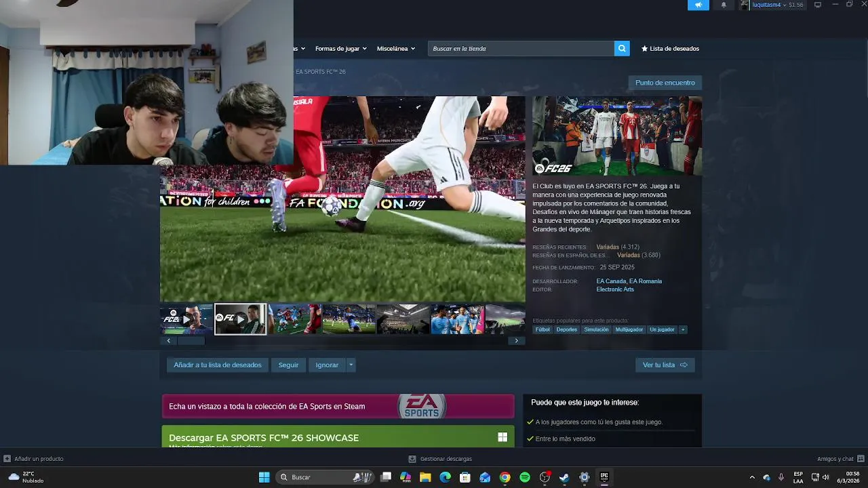Show hidden system tray icons
The width and height of the screenshot is (868, 488).
(752, 477)
